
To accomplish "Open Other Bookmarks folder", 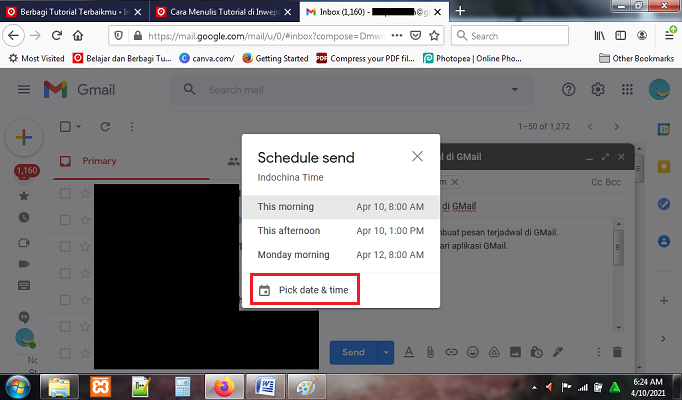I will click(x=637, y=58).
